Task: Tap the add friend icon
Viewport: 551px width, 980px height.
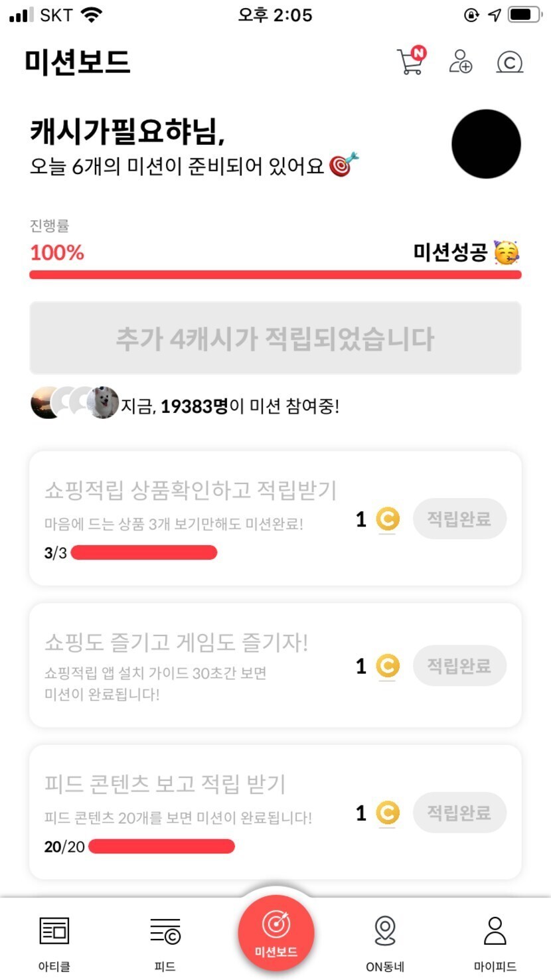Action: click(460, 62)
